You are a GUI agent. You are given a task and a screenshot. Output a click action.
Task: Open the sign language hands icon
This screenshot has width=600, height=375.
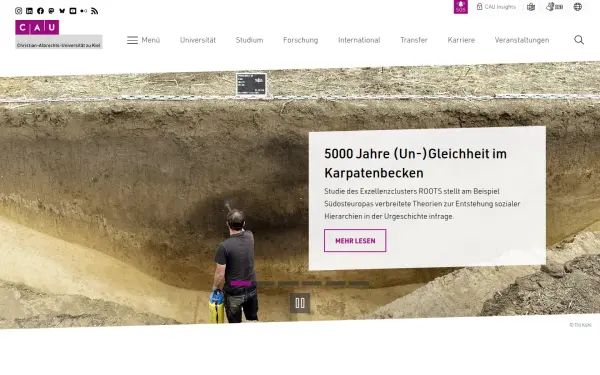pos(554,7)
